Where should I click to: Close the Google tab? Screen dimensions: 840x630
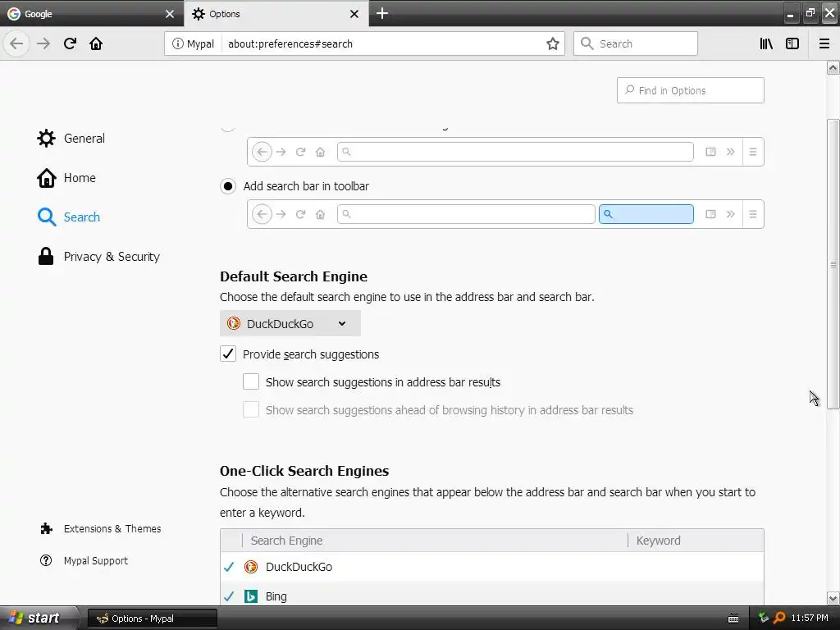[x=169, y=14]
